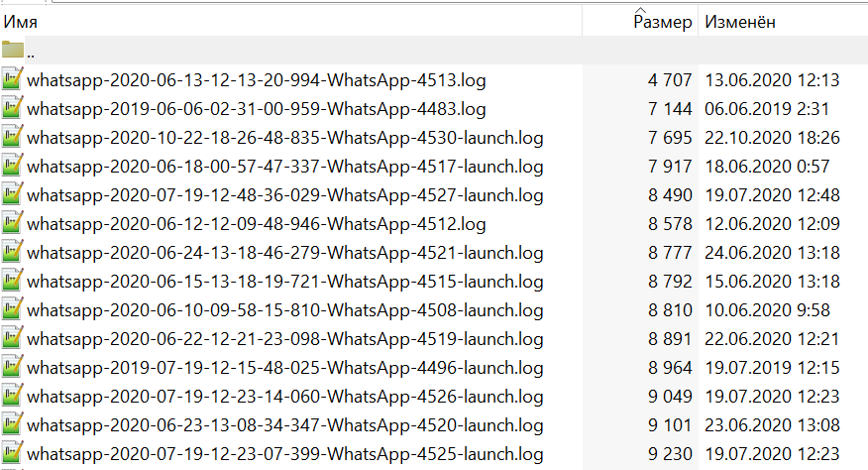The image size is (868, 470).
Task: Sort by the Имя column header
Action: tap(297, 21)
